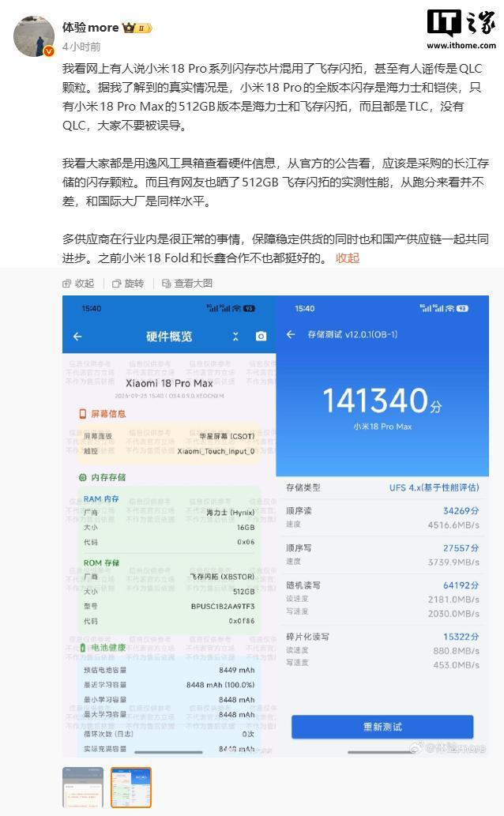
Task: Click the www.ithome.com link
Action: coord(461,45)
